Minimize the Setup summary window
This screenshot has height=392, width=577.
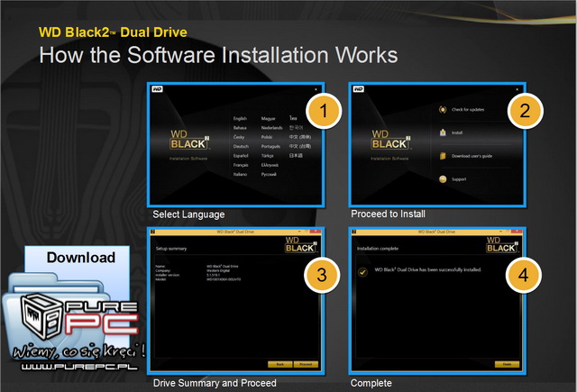click(300, 232)
